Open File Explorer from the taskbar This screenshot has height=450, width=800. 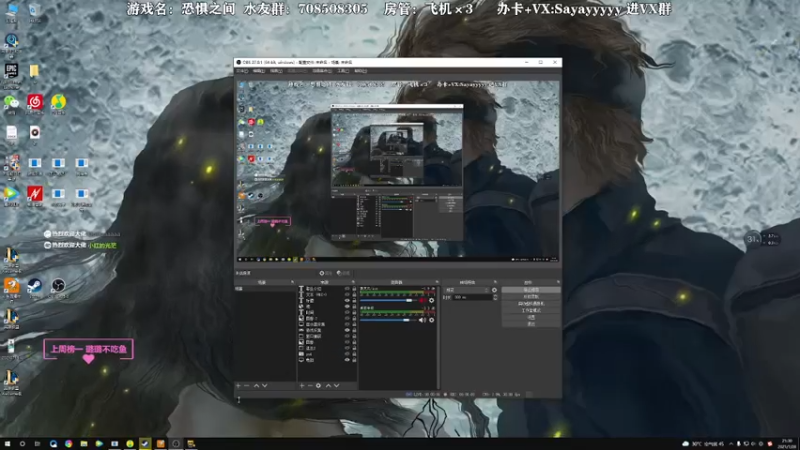pos(84,444)
